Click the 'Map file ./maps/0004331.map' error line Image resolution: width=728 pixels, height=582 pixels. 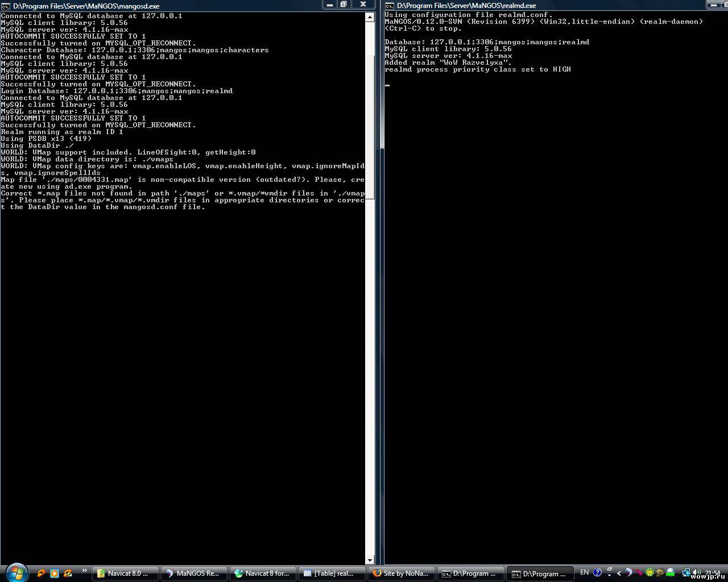(x=183, y=183)
